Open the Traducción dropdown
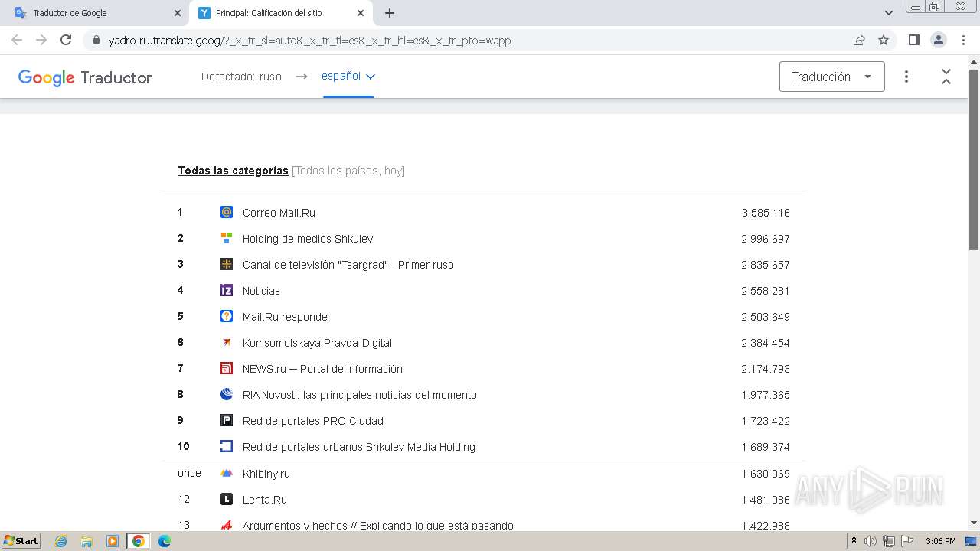Image resolution: width=980 pixels, height=551 pixels. (832, 77)
